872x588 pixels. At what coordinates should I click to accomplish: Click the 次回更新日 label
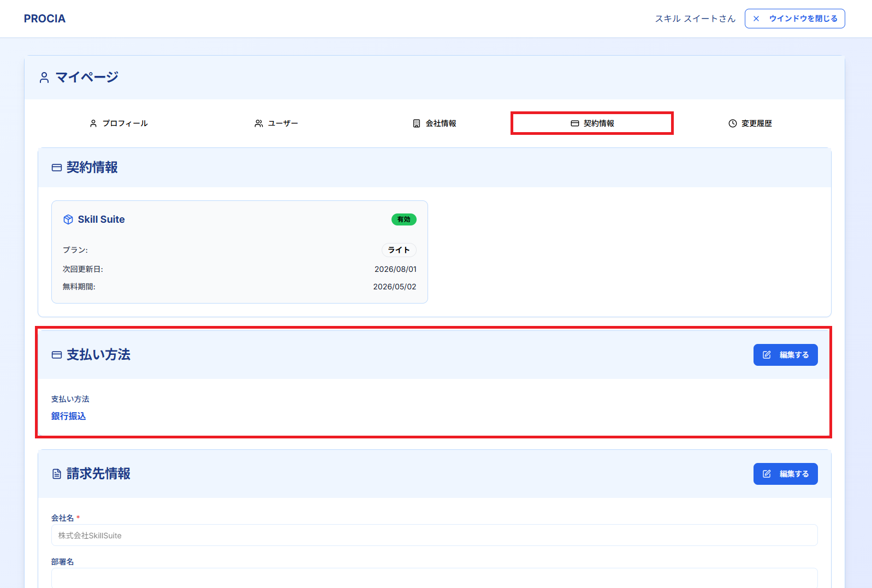point(83,269)
